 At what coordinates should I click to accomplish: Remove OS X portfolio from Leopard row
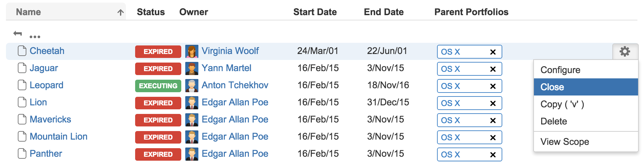(493, 86)
